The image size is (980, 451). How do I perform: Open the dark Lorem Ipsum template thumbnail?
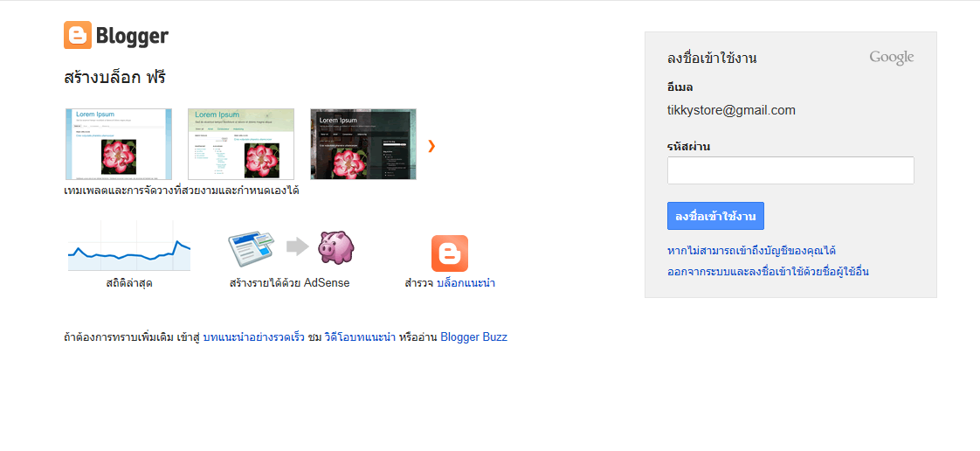tap(363, 144)
